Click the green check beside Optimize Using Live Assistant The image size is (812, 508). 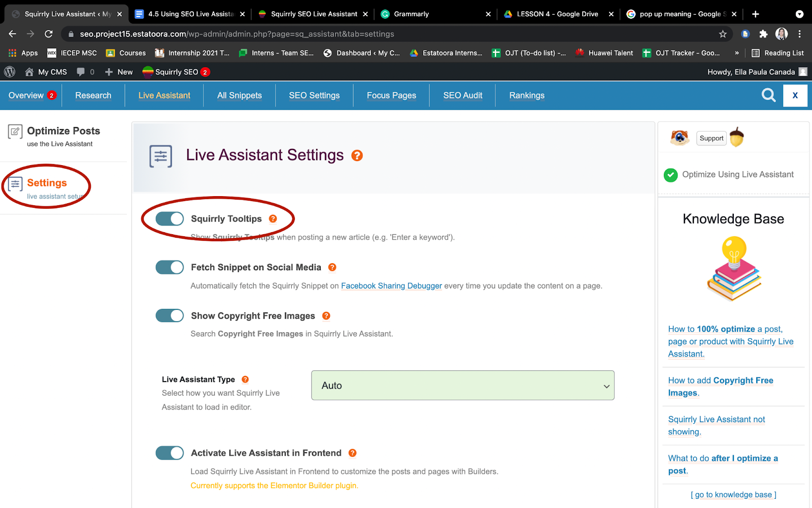[671, 175]
